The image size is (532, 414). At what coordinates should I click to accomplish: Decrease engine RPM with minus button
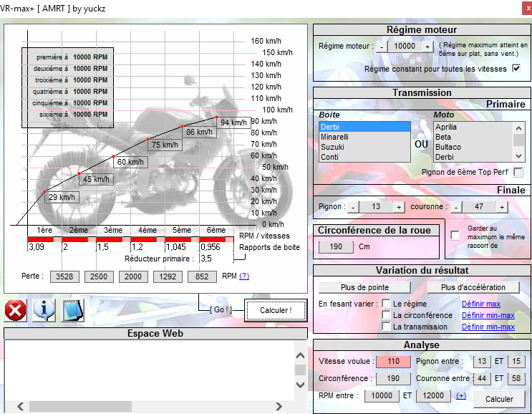point(382,46)
